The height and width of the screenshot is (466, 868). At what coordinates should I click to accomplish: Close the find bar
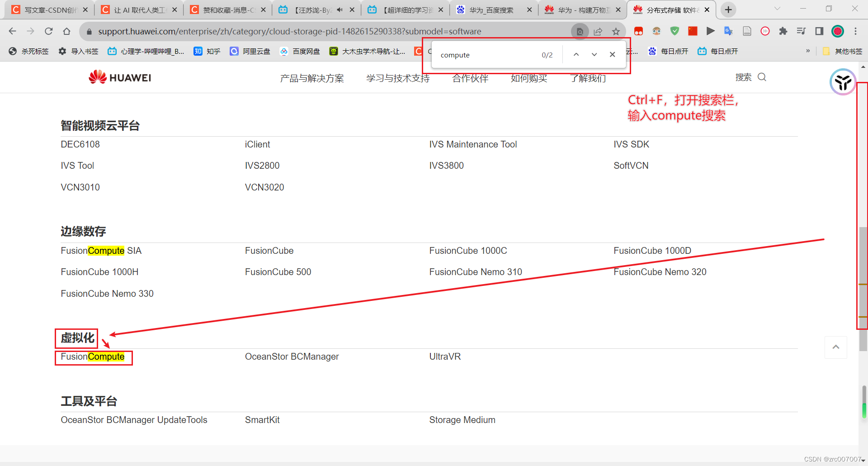click(x=612, y=55)
